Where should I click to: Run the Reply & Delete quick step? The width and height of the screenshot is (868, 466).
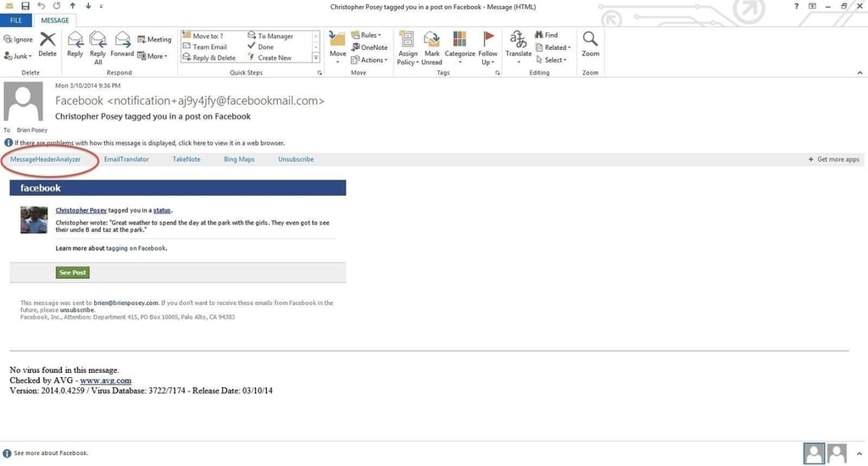(209, 58)
